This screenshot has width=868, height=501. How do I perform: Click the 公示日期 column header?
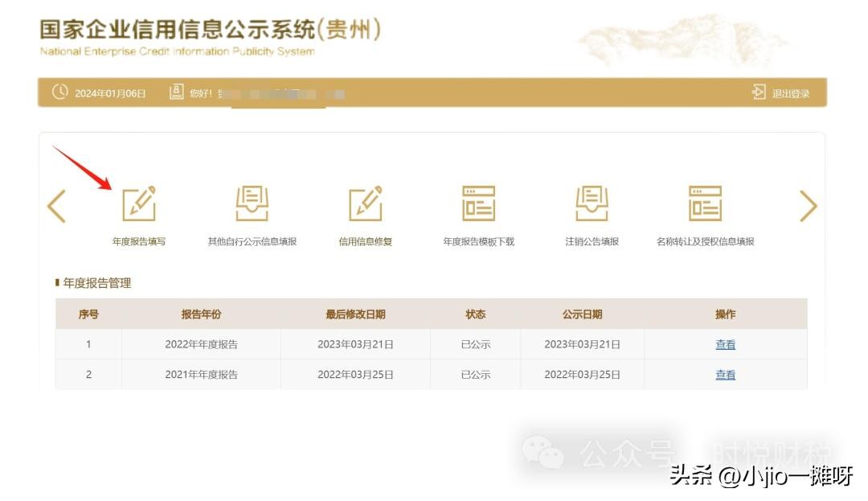(x=582, y=314)
